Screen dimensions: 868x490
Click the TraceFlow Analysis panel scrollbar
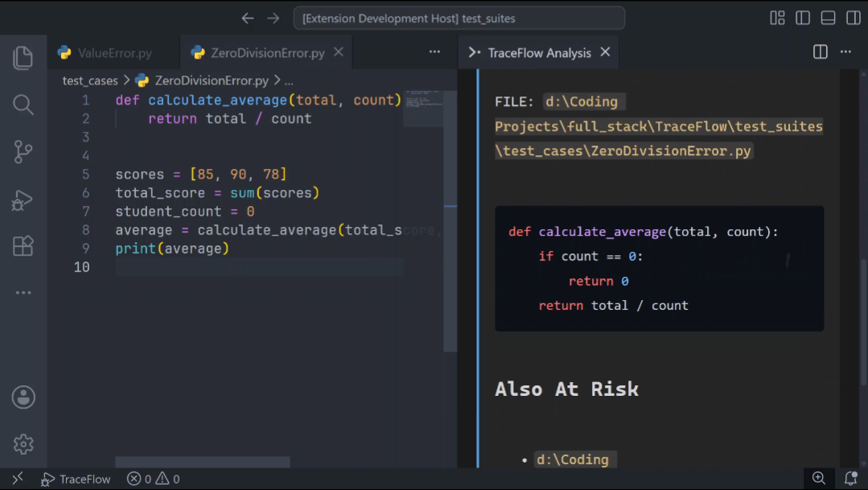[863, 322]
